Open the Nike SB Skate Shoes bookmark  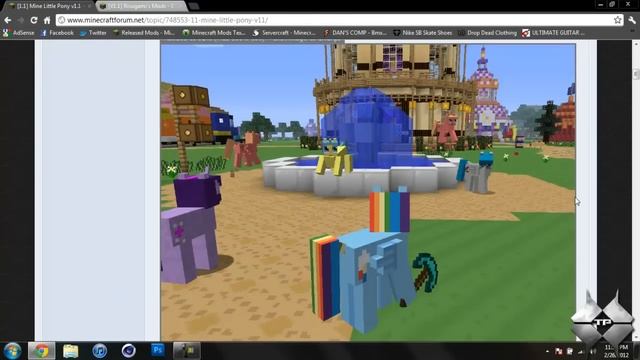coord(423,33)
